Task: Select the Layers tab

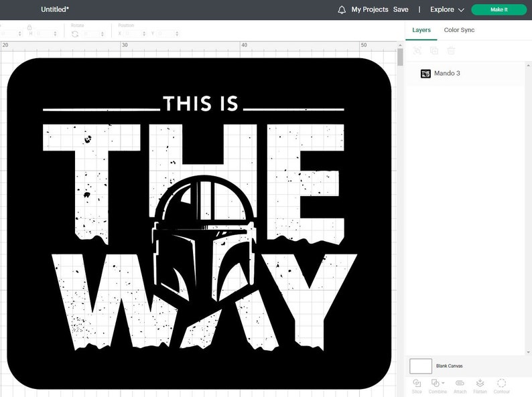Action: (x=421, y=30)
